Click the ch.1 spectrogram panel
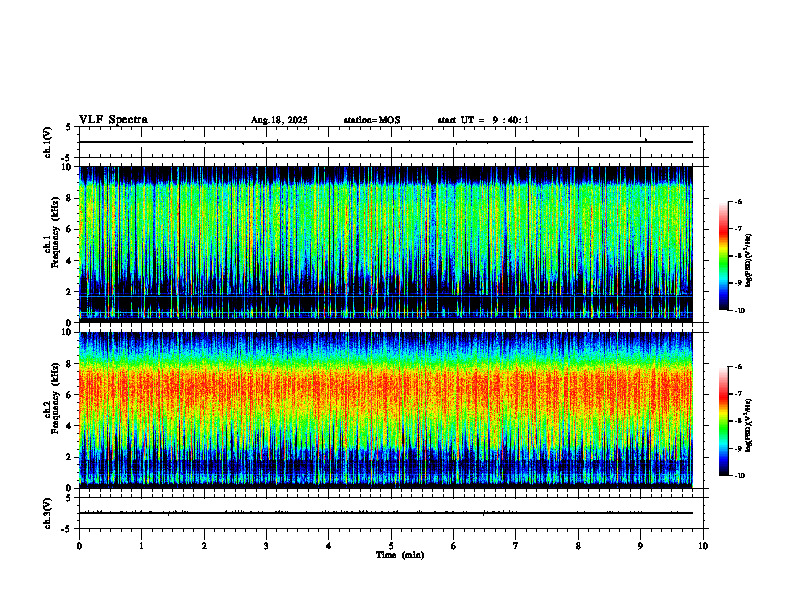This screenshot has height=612, width=792. (386, 244)
